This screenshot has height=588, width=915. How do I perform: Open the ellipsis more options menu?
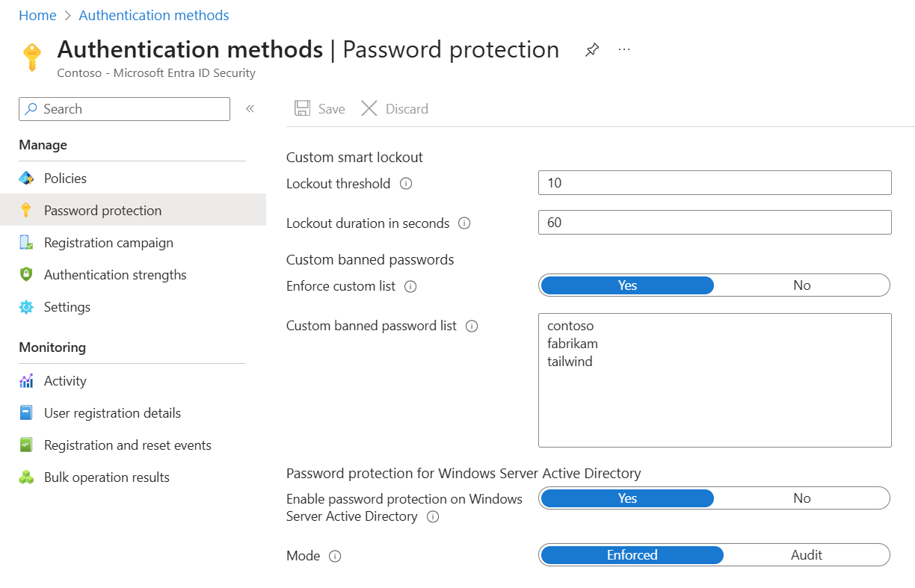(624, 50)
